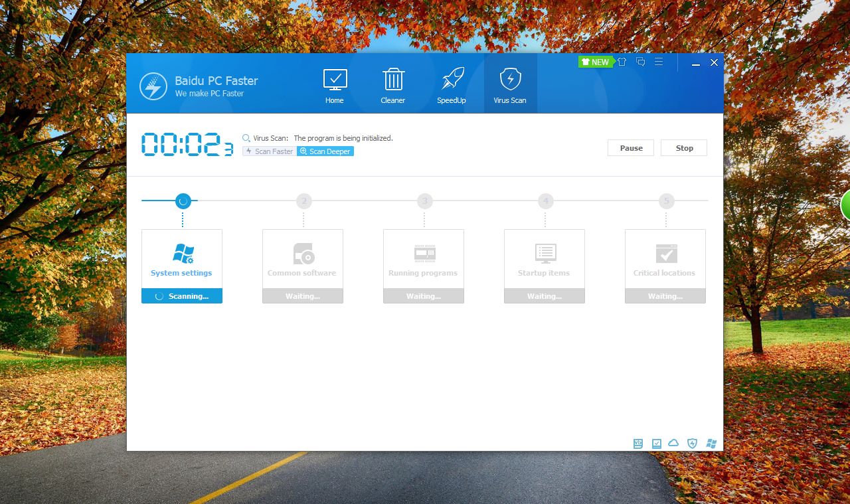Open the main menu hamburger icon
The width and height of the screenshot is (850, 504).
659,62
